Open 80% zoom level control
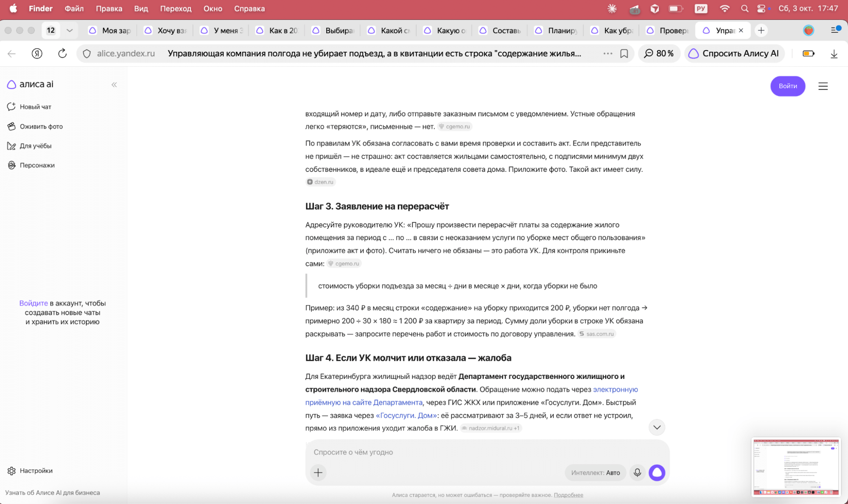848x504 pixels. pos(659,53)
